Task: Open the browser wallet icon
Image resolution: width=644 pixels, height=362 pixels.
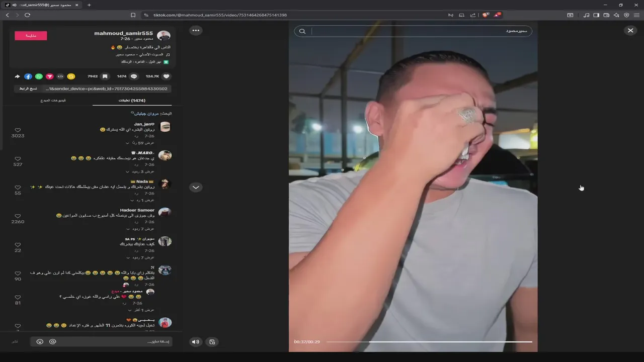Action: coord(606,15)
